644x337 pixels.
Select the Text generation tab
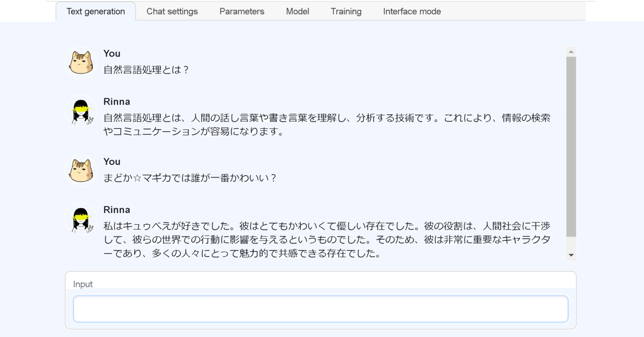tap(96, 11)
